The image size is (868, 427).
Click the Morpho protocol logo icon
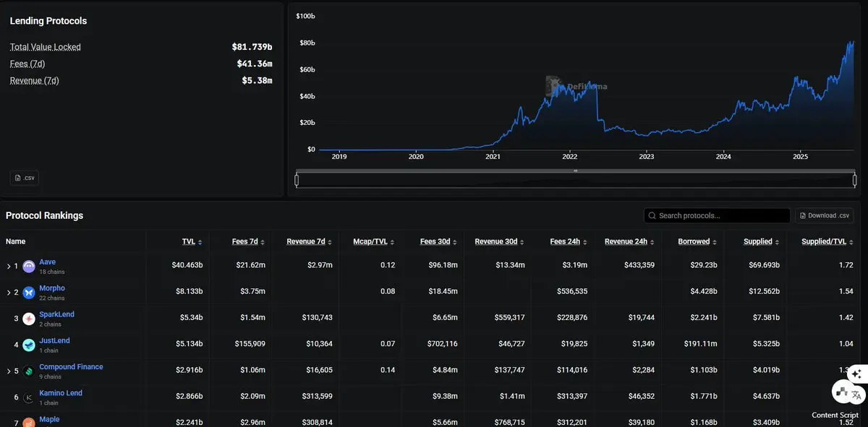tap(29, 293)
